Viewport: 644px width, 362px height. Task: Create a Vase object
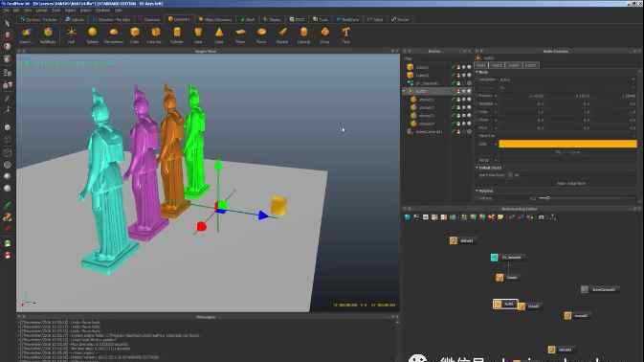click(198, 34)
